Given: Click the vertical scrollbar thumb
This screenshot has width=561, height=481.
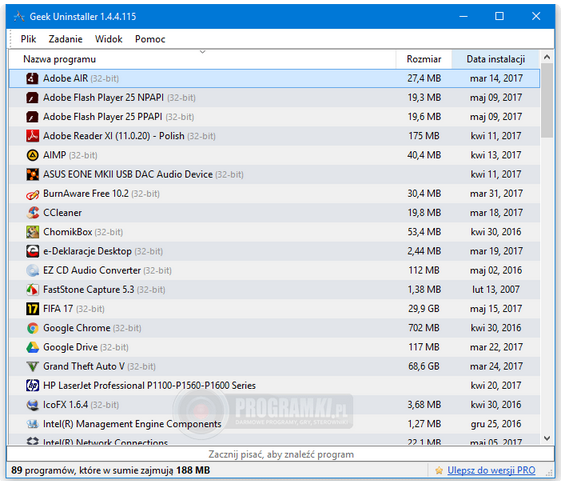Looking at the screenshot, I should point(547,100).
